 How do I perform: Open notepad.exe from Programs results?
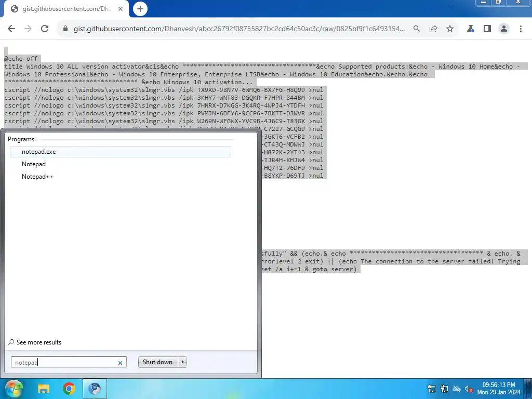(121, 152)
